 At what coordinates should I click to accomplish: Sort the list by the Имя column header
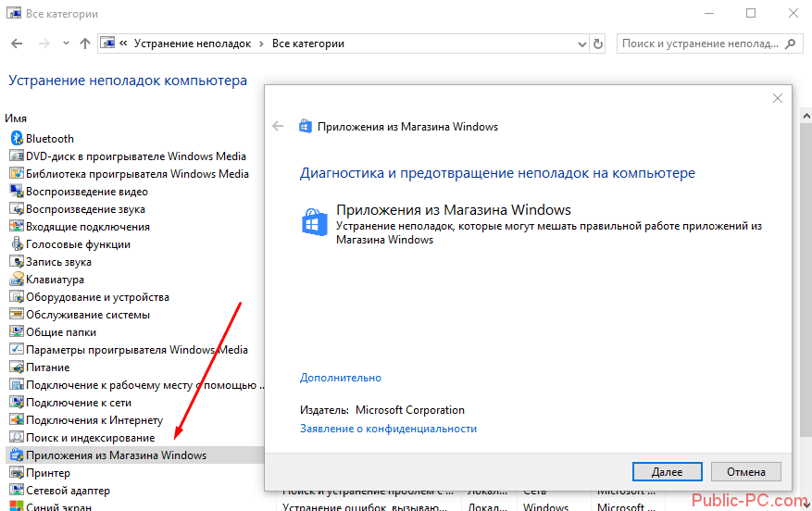[16, 118]
